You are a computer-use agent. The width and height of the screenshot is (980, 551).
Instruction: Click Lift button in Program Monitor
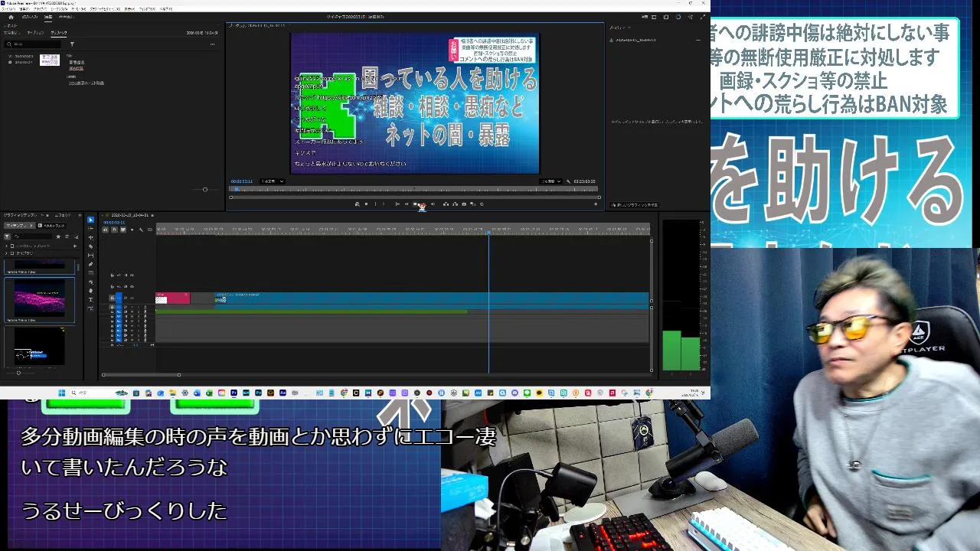pyautogui.click(x=446, y=204)
